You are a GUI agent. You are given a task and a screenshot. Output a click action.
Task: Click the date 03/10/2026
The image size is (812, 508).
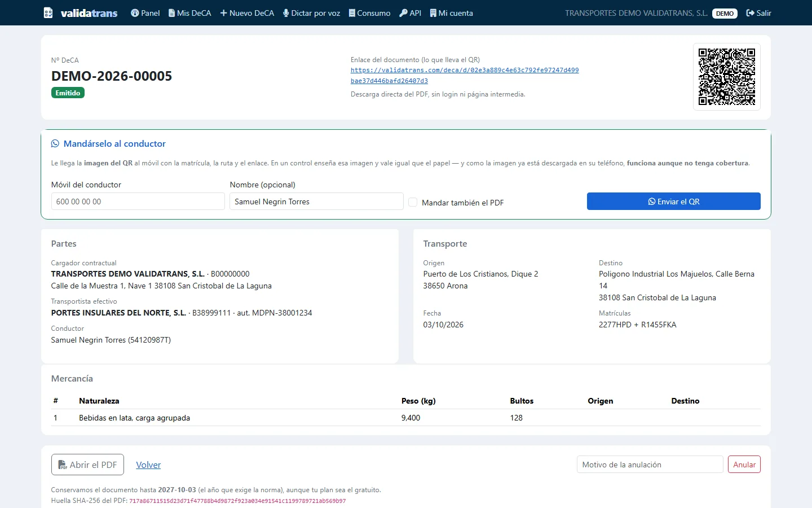pos(443,325)
